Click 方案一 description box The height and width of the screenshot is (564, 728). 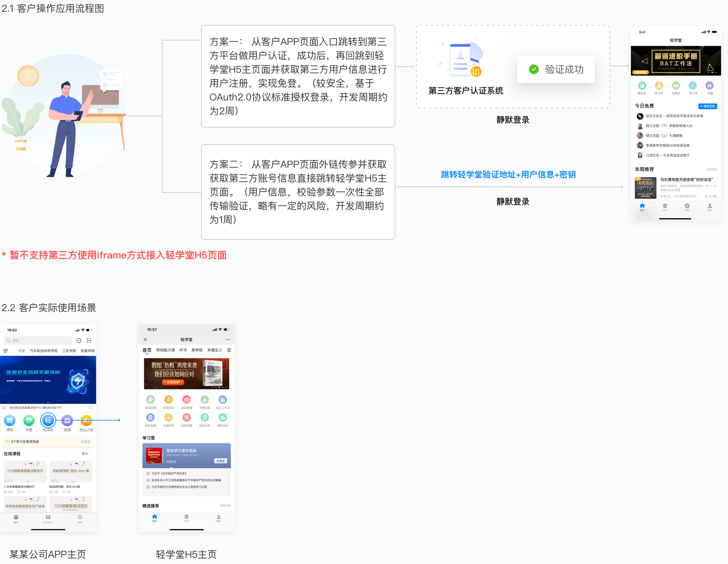[x=298, y=76]
